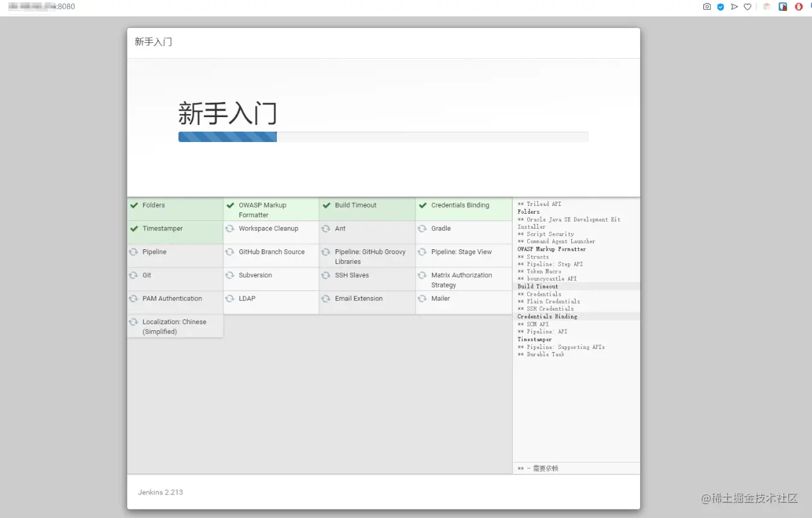The image size is (812, 518).
Task: Click the checkmark beside Timestamper plugin
Action: (x=134, y=229)
